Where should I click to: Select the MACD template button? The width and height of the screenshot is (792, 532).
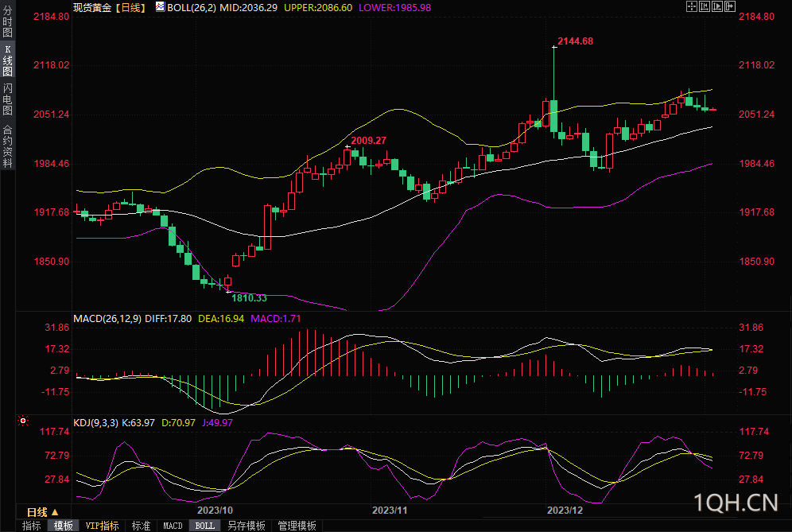pos(173,526)
